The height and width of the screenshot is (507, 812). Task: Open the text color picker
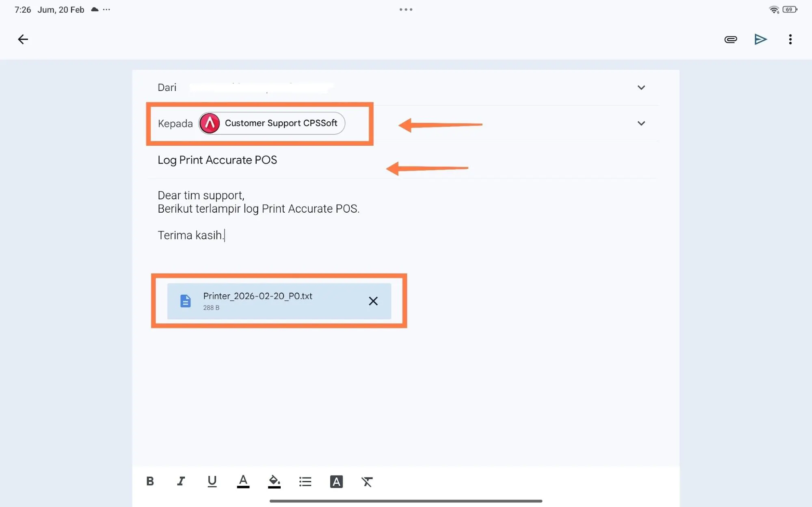click(x=243, y=481)
